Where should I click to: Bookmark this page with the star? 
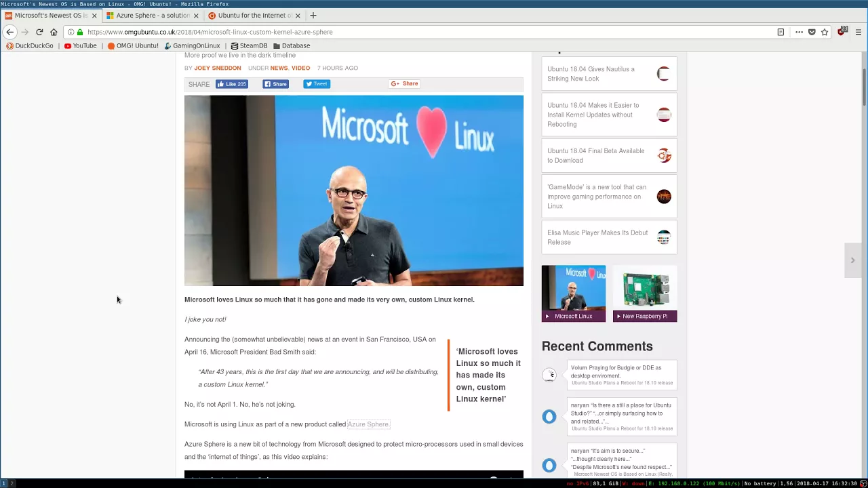click(825, 32)
